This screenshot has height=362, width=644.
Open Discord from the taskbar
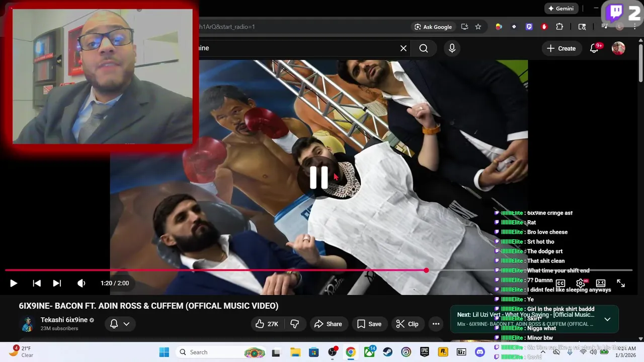click(480, 352)
